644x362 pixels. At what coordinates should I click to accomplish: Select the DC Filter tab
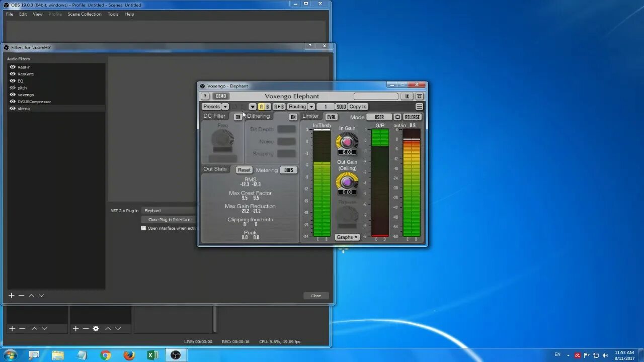(214, 116)
